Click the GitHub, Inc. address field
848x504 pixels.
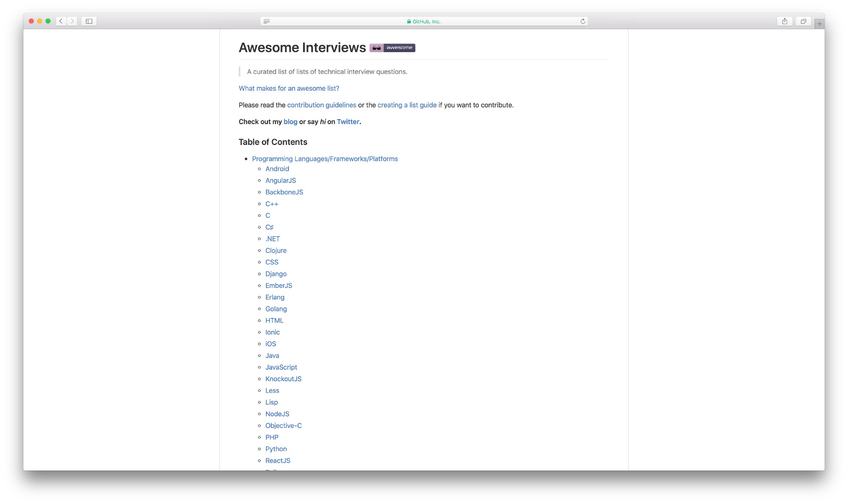pos(424,21)
